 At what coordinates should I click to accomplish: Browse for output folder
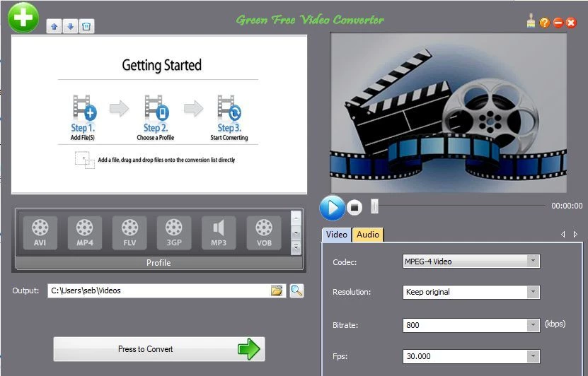(x=277, y=290)
